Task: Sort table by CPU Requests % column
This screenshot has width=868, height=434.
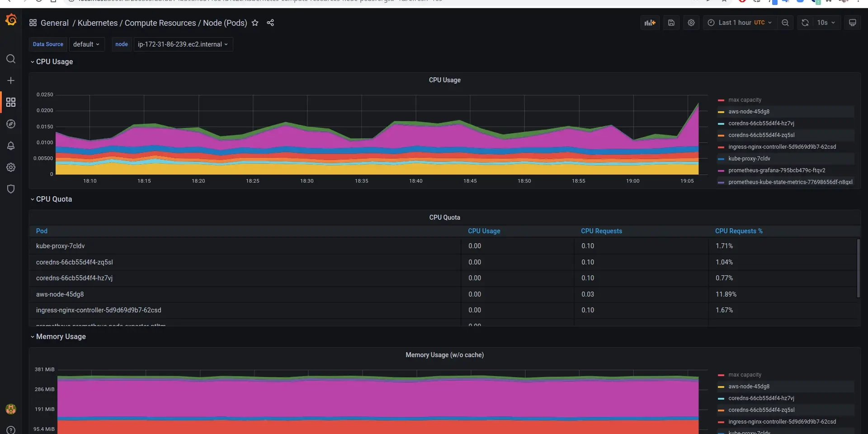Action: coord(739,231)
